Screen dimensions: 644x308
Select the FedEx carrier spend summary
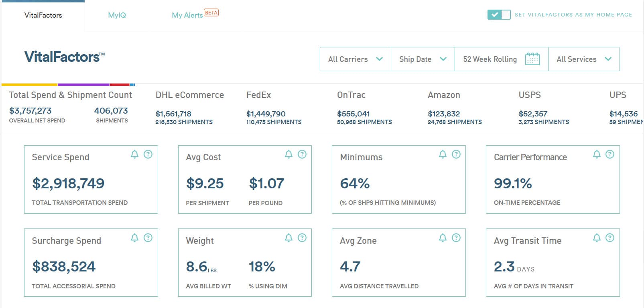click(x=274, y=108)
